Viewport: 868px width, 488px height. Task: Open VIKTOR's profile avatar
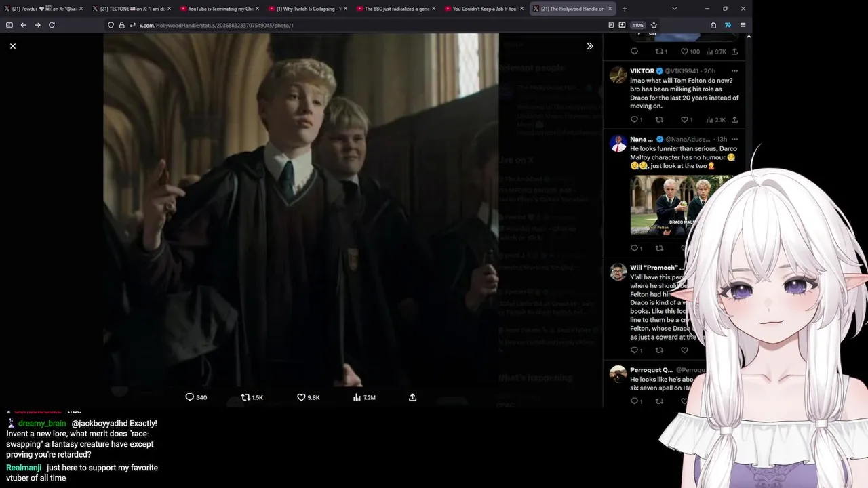618,75
